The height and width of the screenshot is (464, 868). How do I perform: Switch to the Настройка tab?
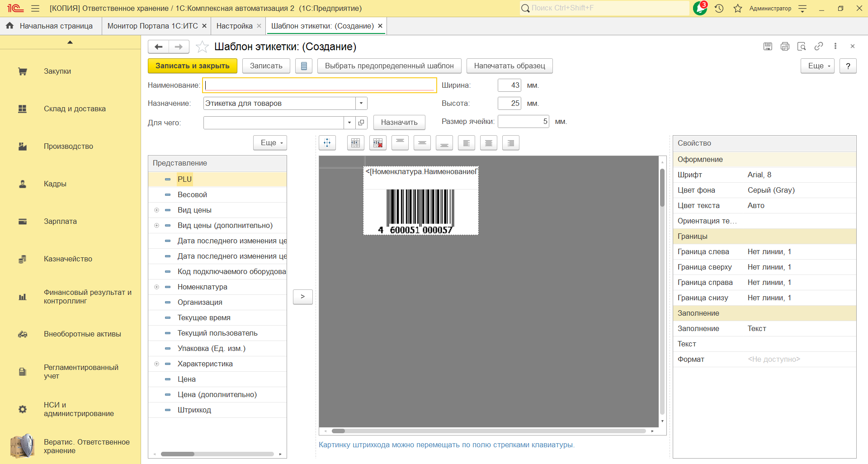tap(234, 26)
